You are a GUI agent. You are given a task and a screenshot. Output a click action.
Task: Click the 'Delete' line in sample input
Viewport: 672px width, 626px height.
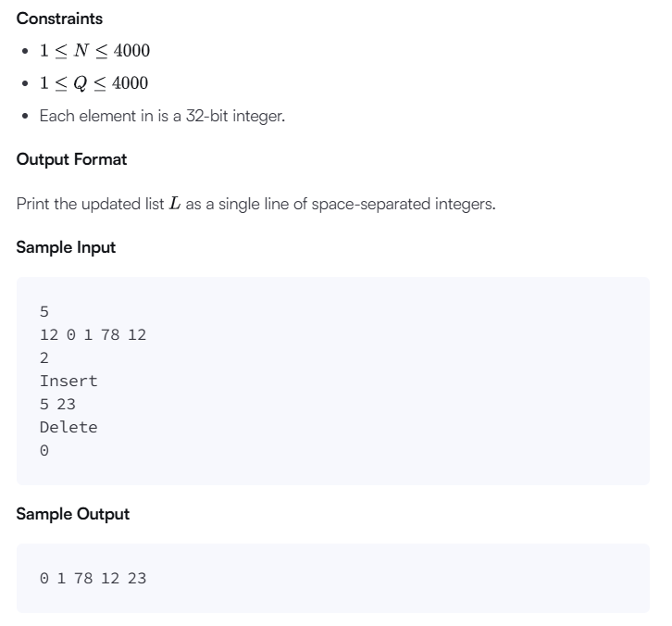pos(68,428)
